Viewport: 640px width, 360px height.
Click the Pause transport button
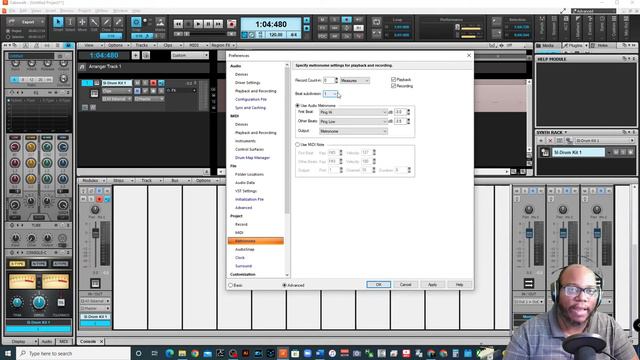(x=209, y=24)
